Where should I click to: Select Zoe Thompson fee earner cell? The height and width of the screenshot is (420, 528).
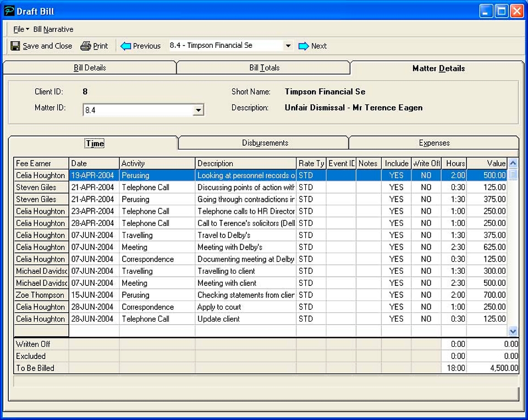coord(41,295)
